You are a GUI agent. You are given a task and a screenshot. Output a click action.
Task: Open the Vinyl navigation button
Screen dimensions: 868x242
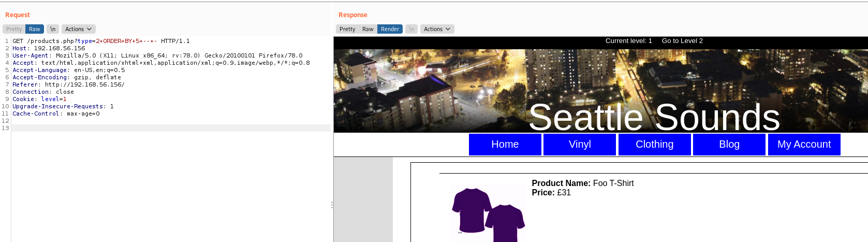[x=580, y=144]
